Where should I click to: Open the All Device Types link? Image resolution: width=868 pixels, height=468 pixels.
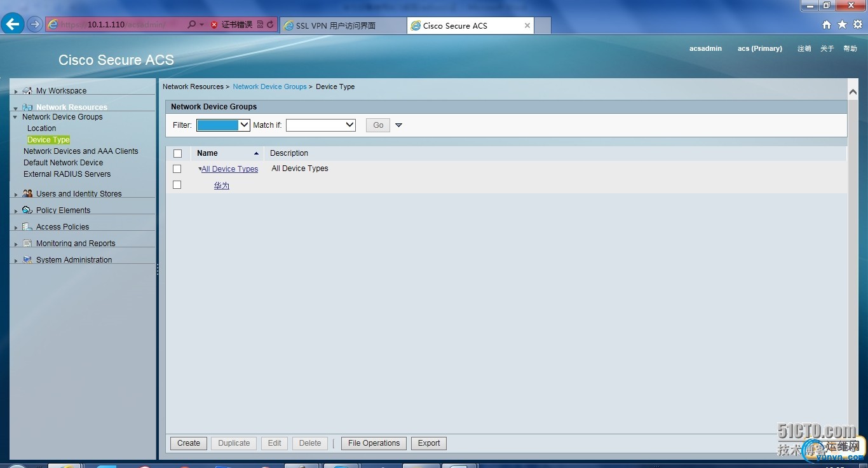click(229, 169)
